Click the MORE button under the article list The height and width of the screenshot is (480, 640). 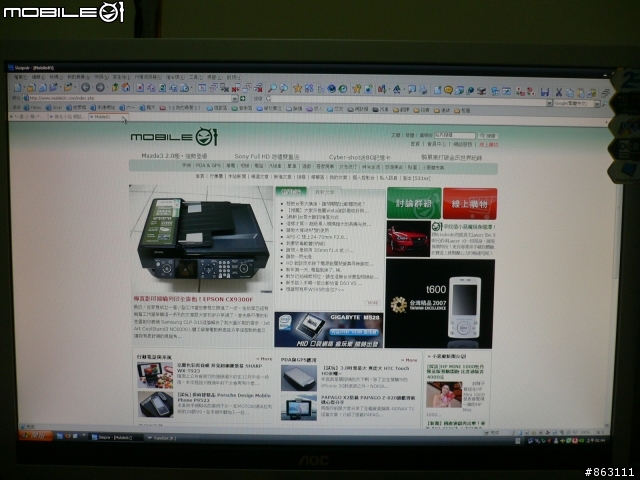coord(373,303)
